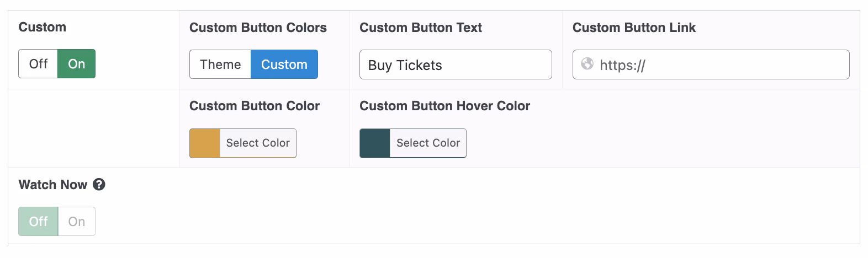Click the Custom Button Link label
Image resolution: width=868 pixels, height=258 pixels.
(x=633, y=28)
